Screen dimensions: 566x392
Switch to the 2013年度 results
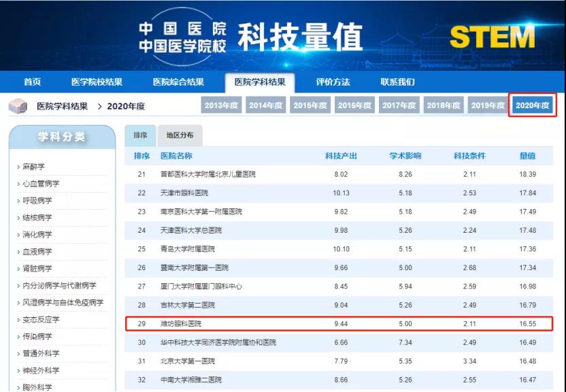click(x=221, y=105)
